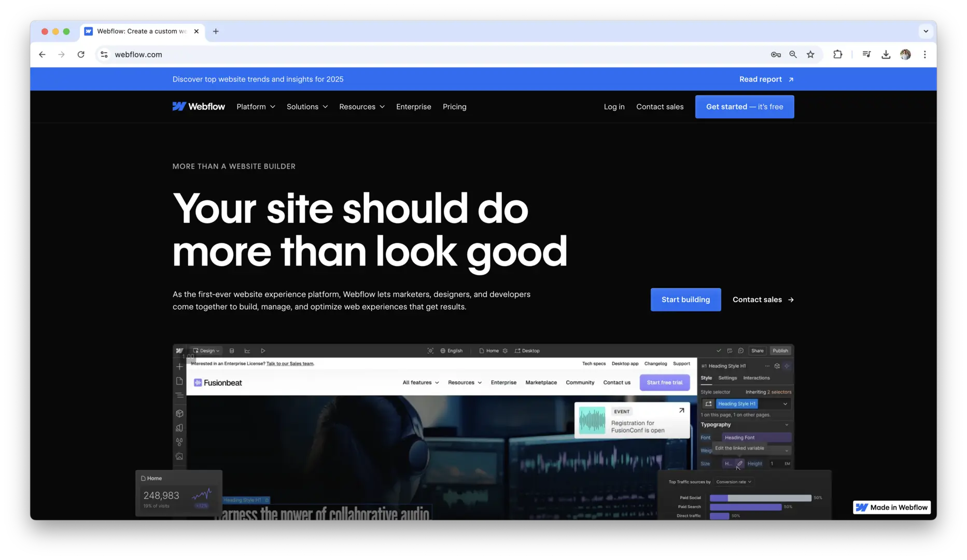The width and height of the screenshot is (967, 560).
Task: Click the Share button in Designer
Action: coord(757,351)
